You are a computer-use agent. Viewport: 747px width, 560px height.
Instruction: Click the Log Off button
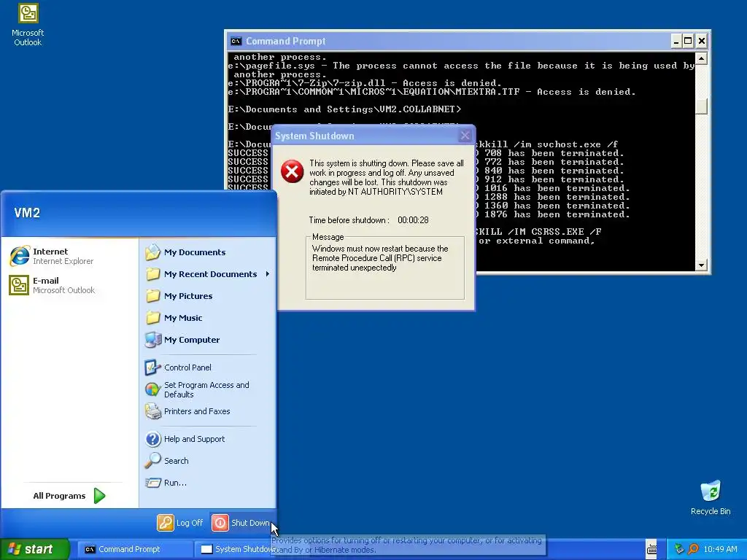pyautogui.click(x=180, y=523)
